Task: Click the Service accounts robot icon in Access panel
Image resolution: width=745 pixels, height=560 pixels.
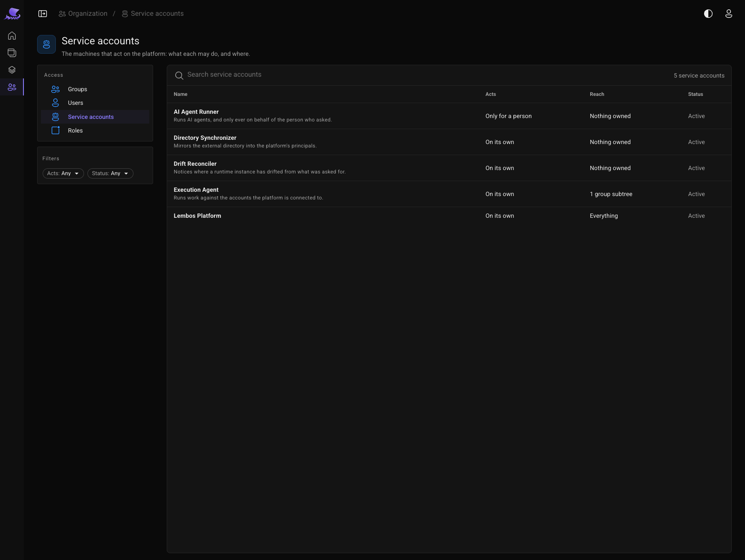Action: pos(55,117)
